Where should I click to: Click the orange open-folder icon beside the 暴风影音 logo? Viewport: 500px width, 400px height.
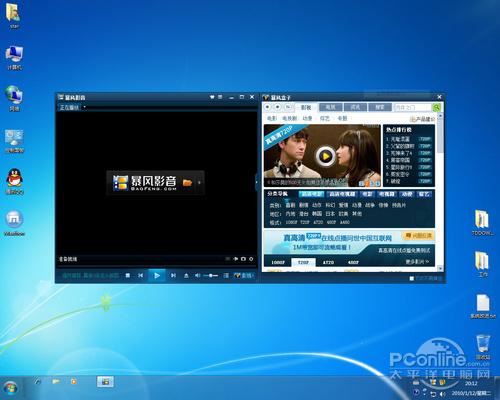[188, 182]
